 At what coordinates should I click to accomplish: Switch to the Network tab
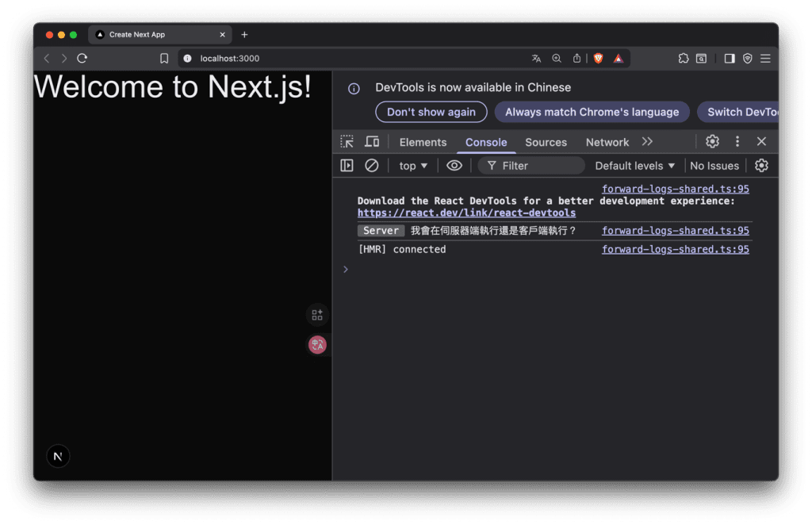point(607,142)
